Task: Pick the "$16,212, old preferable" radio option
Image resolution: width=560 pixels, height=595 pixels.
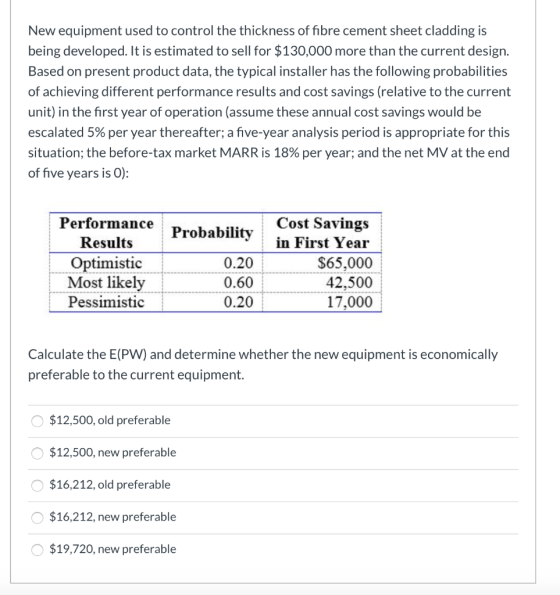Action: 37,485
